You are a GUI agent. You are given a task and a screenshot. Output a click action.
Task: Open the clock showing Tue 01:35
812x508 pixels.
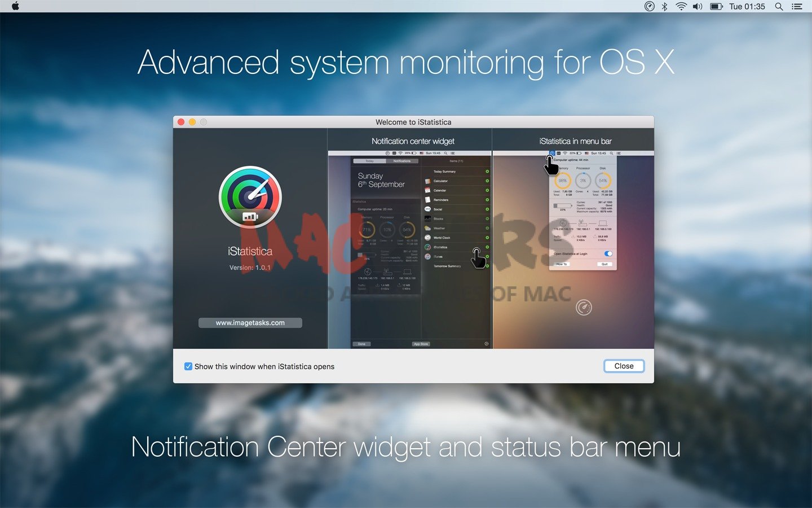747,6
